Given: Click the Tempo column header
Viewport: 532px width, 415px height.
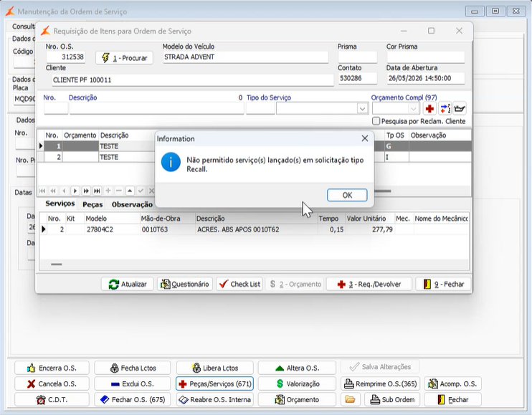Looking at the screenshot, I should click(331, 219).
